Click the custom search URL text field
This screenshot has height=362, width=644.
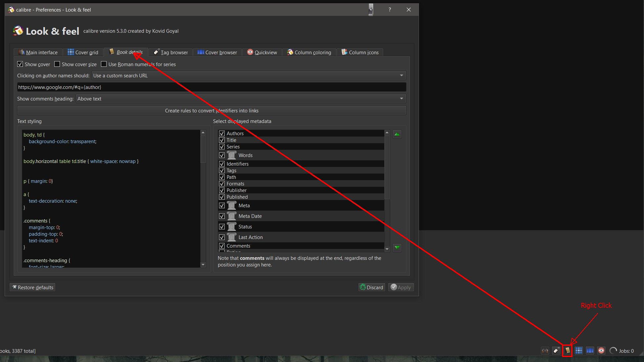point(211,87)
